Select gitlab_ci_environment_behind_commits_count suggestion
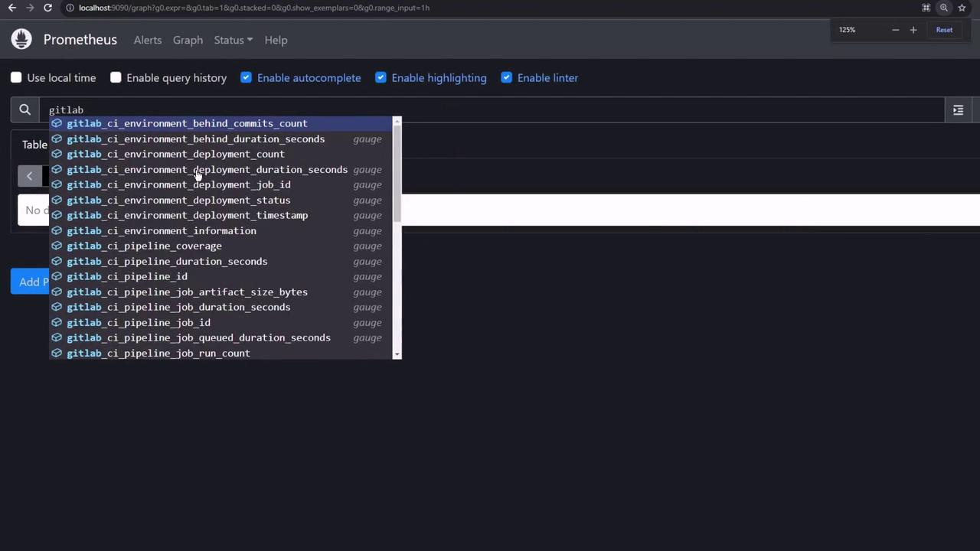The width and height of the screenshot is (980, 551). (221, 123)
